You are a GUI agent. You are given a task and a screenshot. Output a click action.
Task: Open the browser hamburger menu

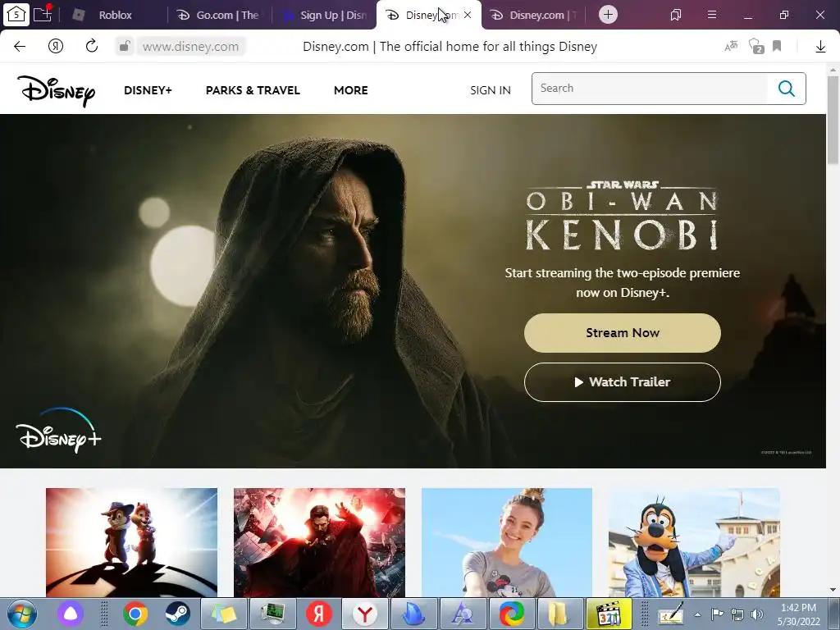tap(712, 15)
